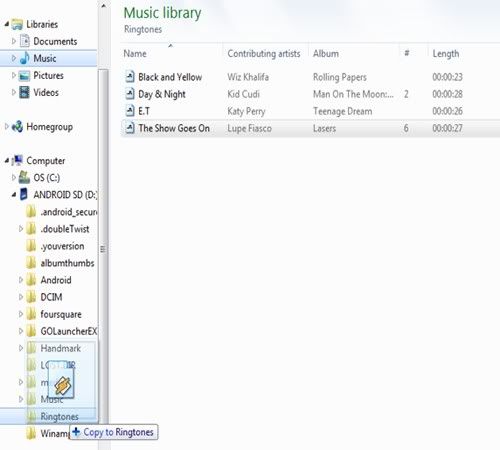The height and width of the screenshot is (450, 500).
Task: Select the 'Day & Night' file name
Action: (x=162, y=94)
